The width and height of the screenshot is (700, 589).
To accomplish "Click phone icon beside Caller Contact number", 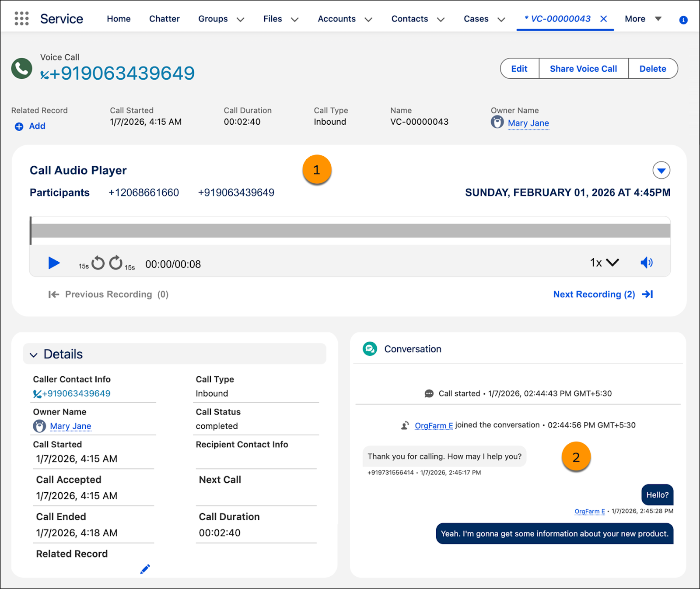I will tap(37, 394).
